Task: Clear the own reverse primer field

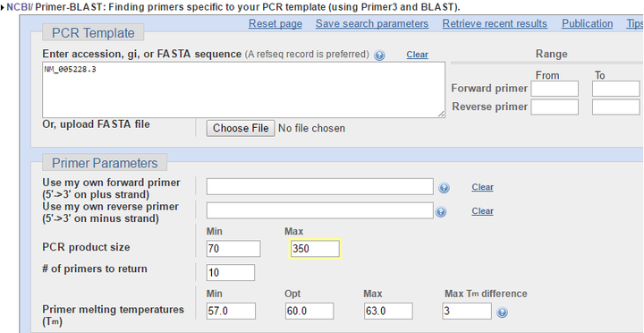Action: [x=482, y=211]
